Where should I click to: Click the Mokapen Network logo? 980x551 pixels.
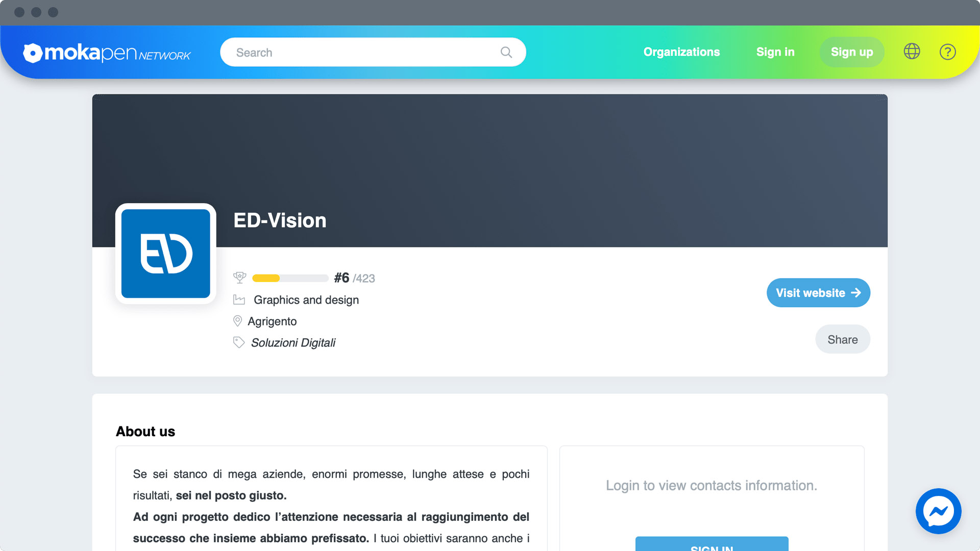(107, 53)
